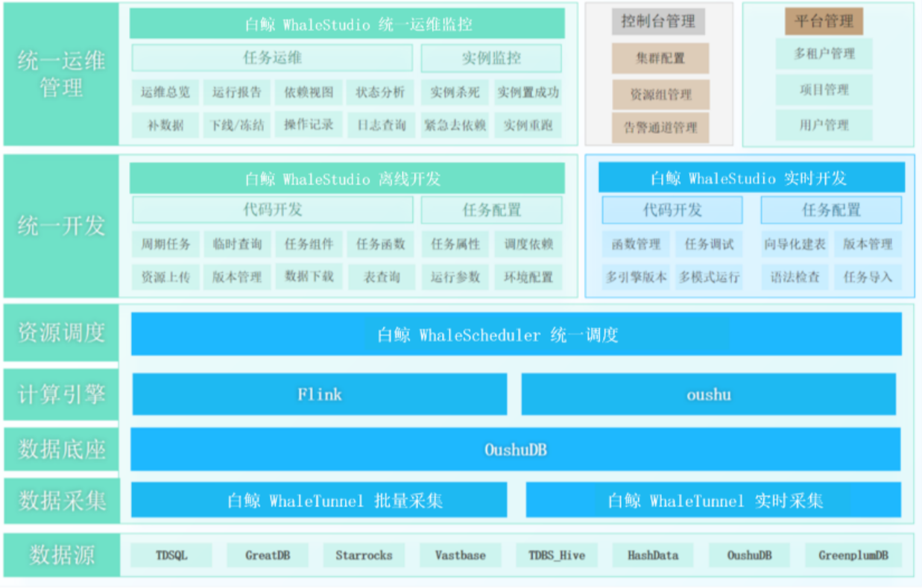922x588 pixels.
Task: Click on 依赖视图
Action: [309, 92]
